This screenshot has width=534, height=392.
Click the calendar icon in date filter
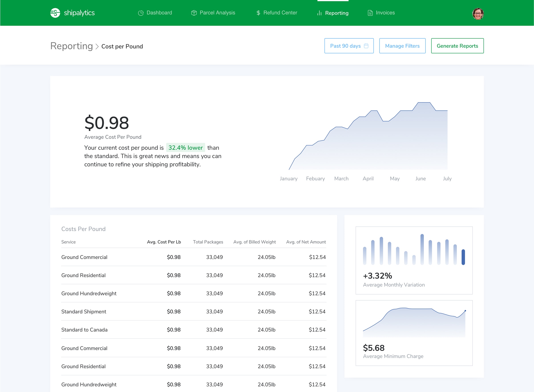click(x=366, y=46)
